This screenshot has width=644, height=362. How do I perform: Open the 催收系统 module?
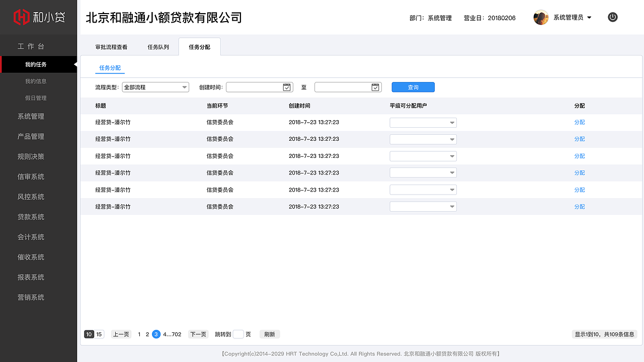[31, 257]
